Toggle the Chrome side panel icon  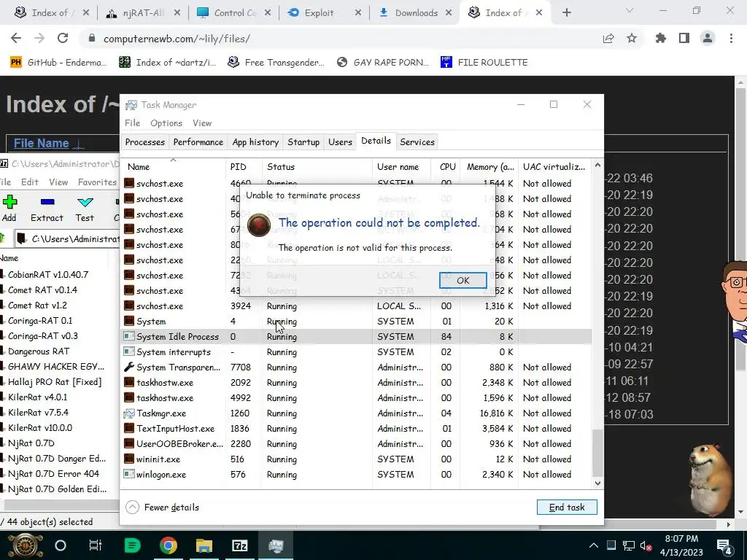tap(684, 38)
